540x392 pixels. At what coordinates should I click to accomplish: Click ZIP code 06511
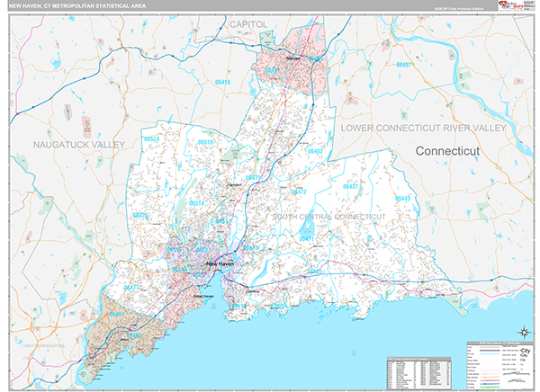pyautogui.click(x=203, y=250)
